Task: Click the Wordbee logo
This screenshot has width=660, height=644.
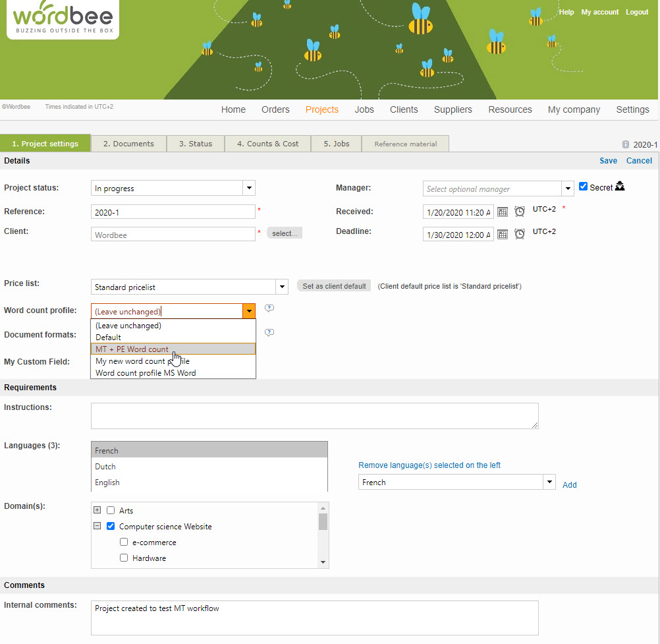Action: [x=63, y=20]
